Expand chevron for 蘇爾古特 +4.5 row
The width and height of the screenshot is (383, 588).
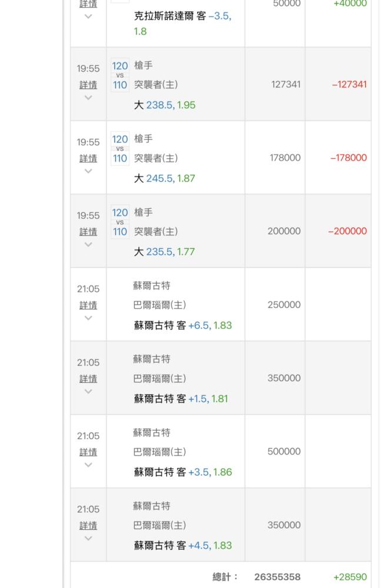point(88,539)
